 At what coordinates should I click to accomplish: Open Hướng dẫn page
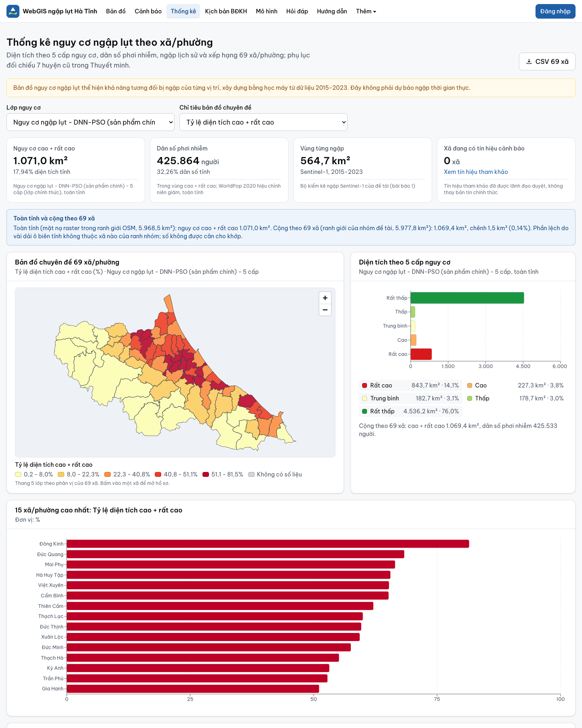tap(332, 11)
